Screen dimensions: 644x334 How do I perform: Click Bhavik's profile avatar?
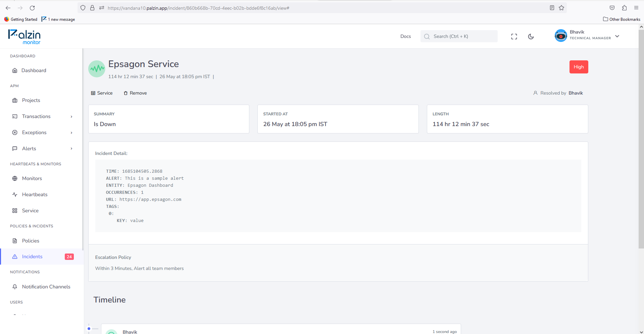point(560,36)
